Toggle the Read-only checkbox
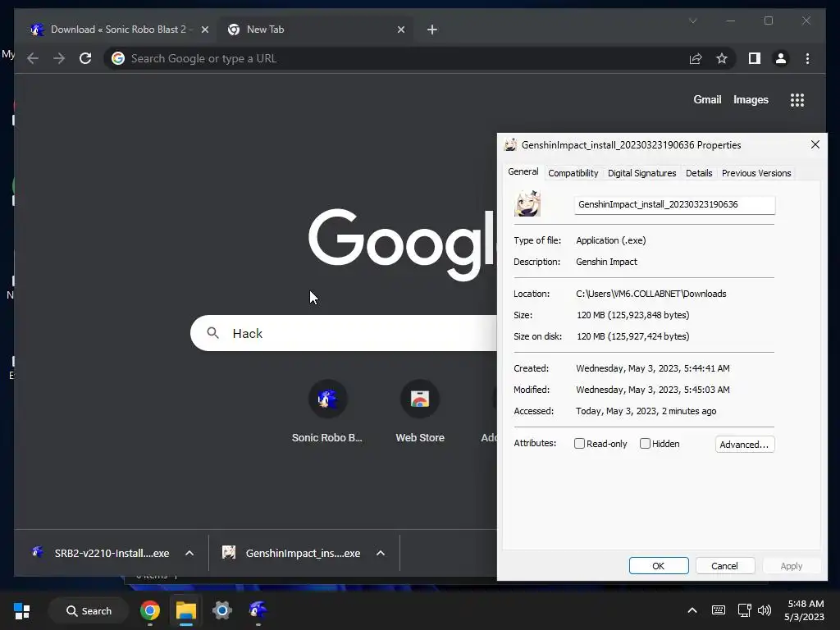 click(579, 444)
